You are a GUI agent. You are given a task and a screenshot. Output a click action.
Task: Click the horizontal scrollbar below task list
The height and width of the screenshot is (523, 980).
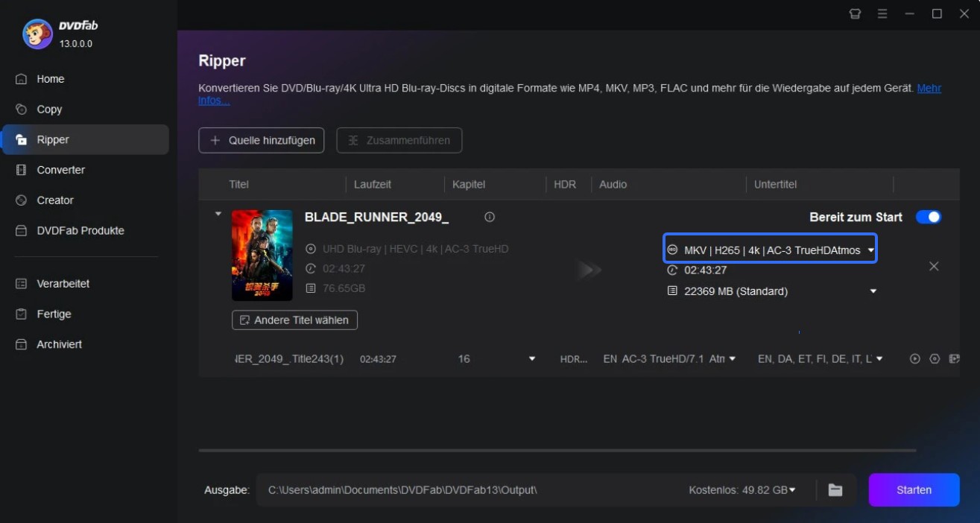coord(557,450)
